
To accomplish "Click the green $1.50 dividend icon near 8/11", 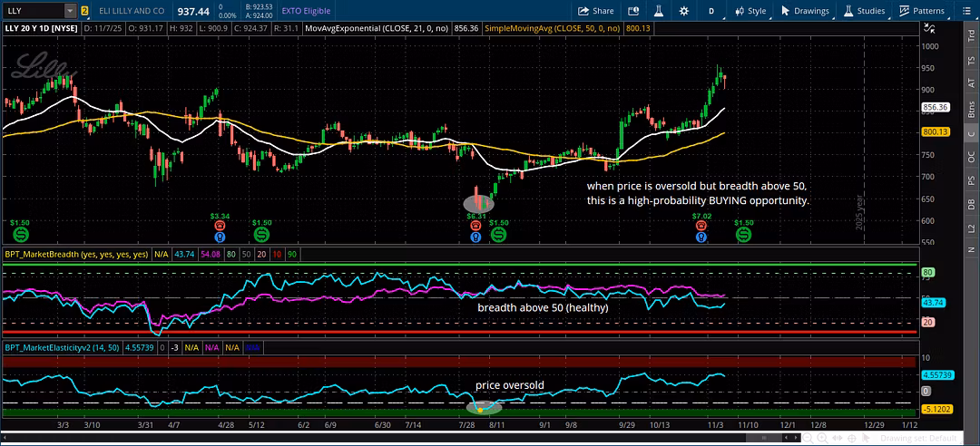I will tap(498, 235).
